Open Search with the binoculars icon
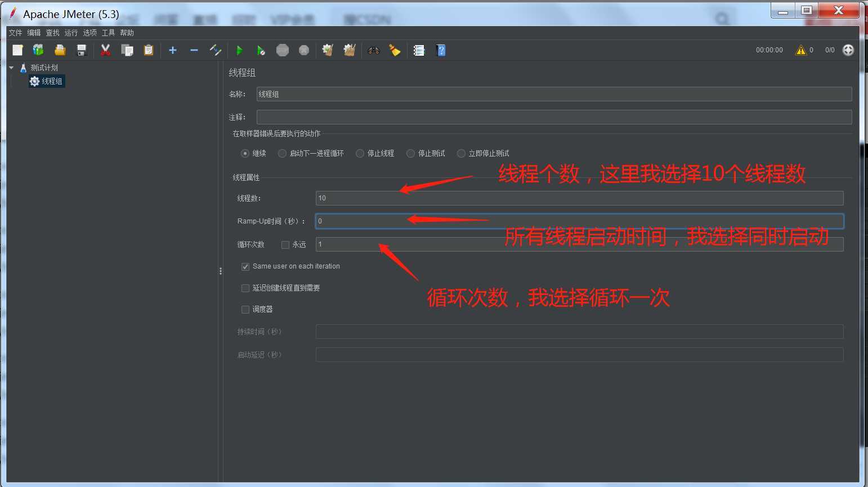This screenshot has height=487, width=868. [x=374, y=50]
